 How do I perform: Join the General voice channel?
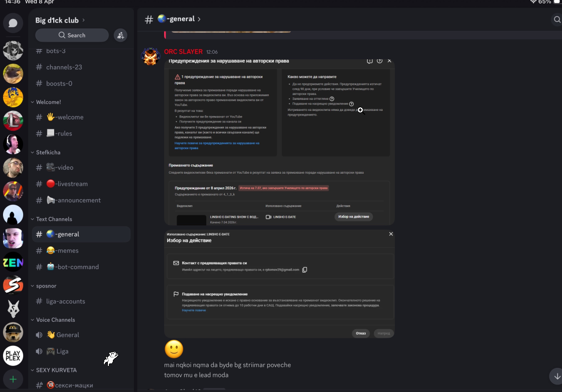tap(81, 335)
